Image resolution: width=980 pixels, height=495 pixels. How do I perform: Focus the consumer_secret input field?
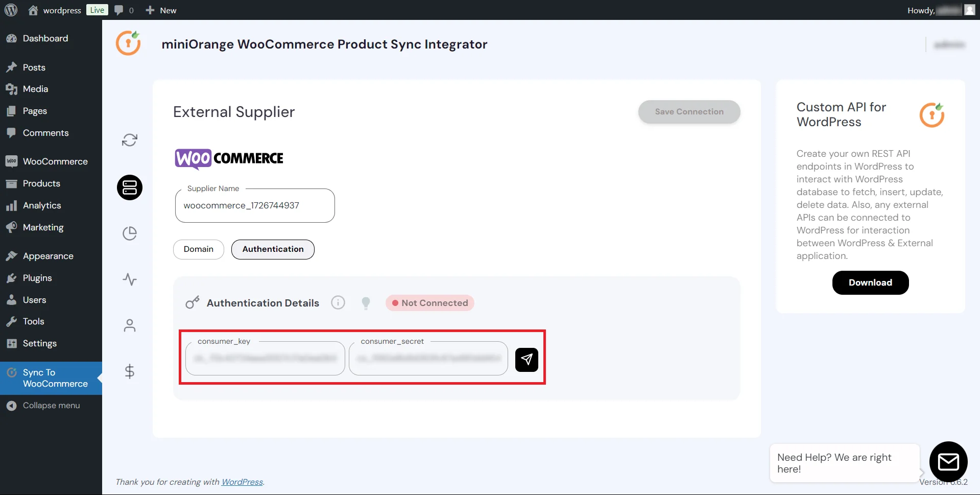(x=428, y=358)
